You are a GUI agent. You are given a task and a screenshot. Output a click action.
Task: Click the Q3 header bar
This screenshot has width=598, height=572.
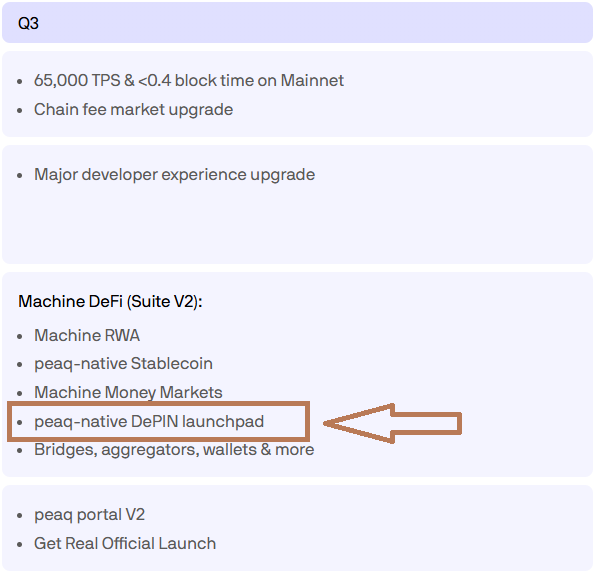[x=297, y=23]
